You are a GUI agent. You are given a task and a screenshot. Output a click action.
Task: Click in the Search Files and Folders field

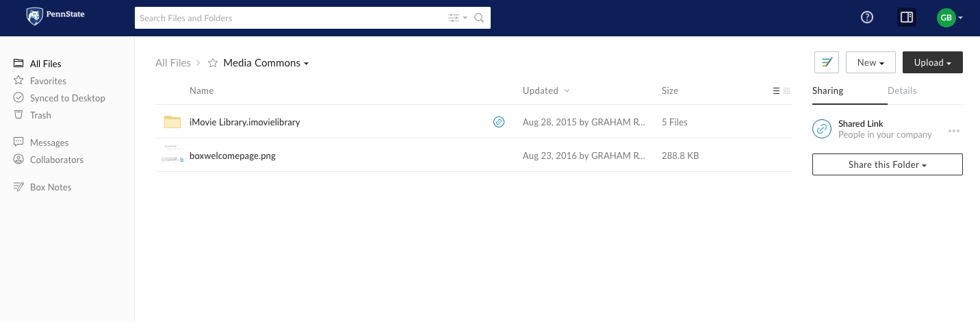point(291,18)
